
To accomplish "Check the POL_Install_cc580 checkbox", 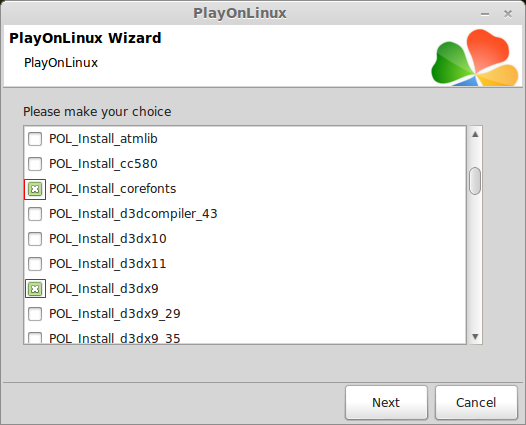I will pyautogui.click(x=35, y=164).
